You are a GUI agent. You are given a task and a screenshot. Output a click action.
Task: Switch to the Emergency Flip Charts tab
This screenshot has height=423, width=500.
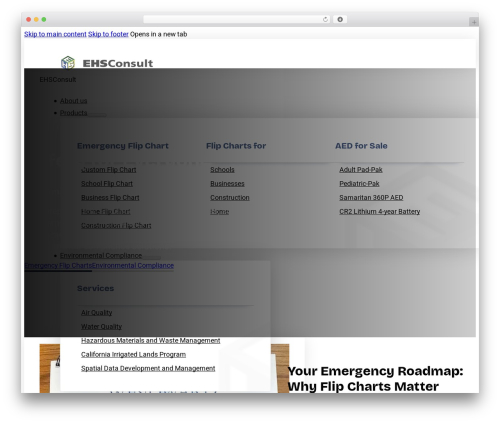pyautogui.click(x=58, y=266)
